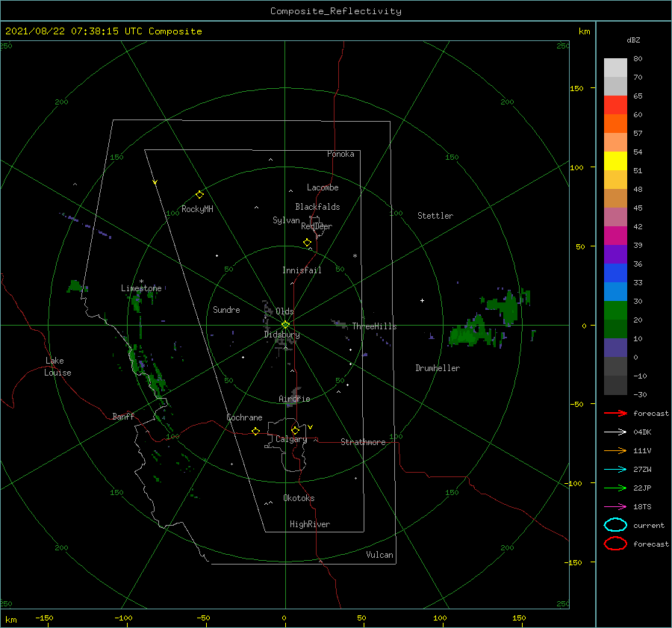Click the red forecast arrow legend icon
Image resolution: width=672 pixels, height=628 pixels.
pyautogui.click(x=615, y=413)
